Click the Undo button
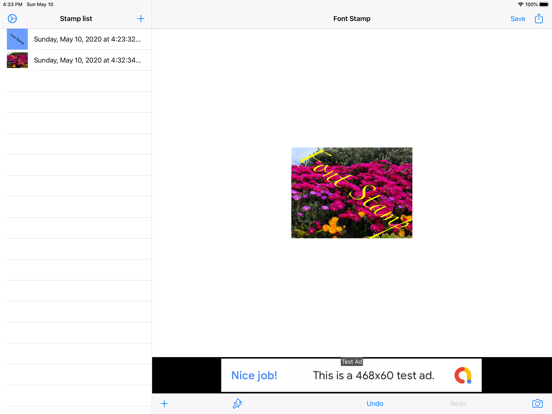Image resolution: width=552 pixels, height=414 pixels. [375, 403]
